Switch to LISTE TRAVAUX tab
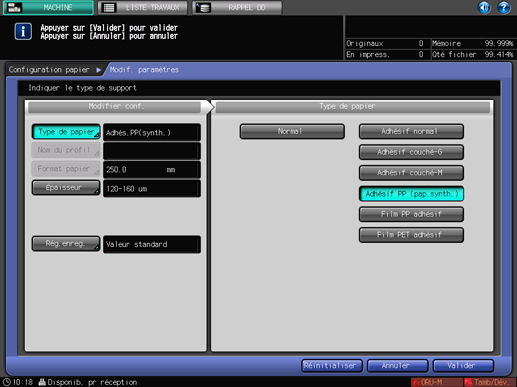 coord(143,7)
